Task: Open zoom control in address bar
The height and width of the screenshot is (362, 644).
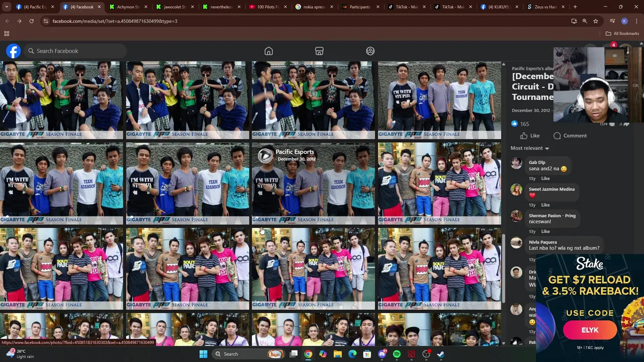Action: (585, 21)
